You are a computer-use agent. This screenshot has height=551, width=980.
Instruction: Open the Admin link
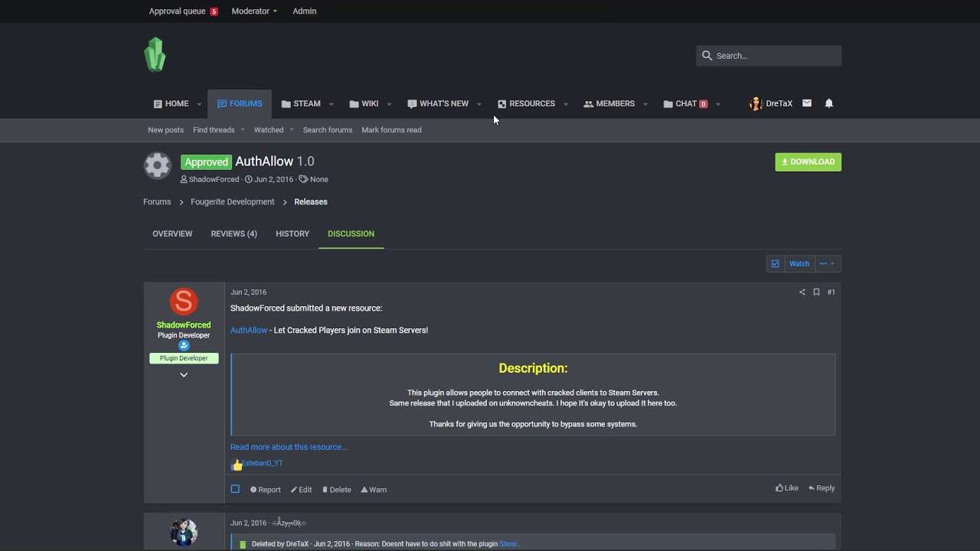coord(304,11)
